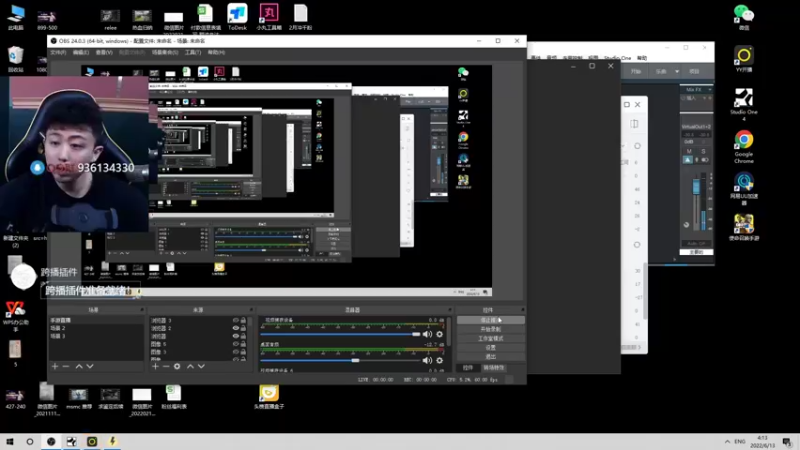
Task: Toggle visibility of 浏览器 2 source
Action: [235, 328]
